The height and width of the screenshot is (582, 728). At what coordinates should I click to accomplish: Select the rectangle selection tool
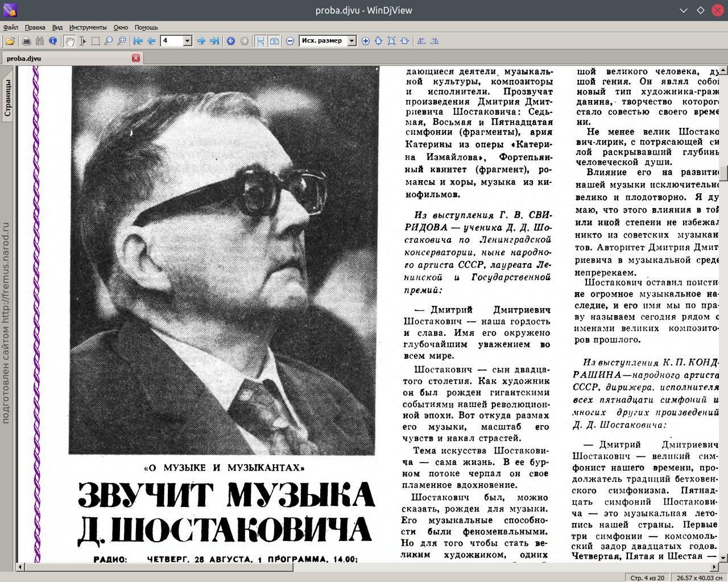click(96, 41)
